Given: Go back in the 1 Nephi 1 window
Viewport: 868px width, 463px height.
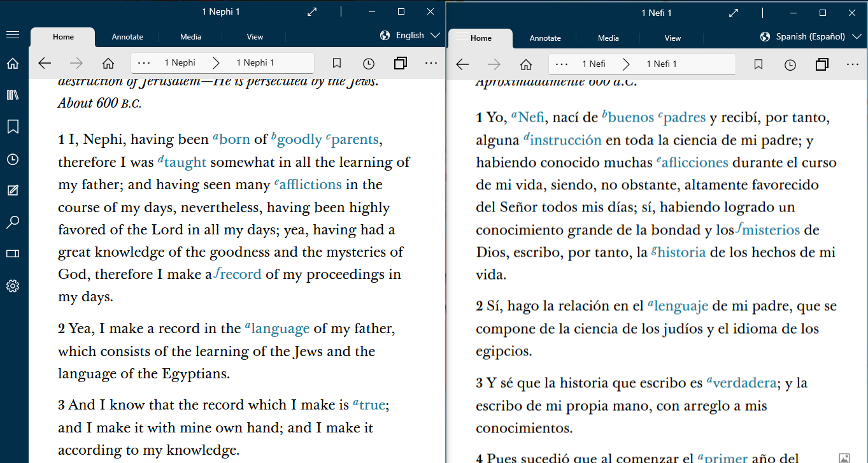Looking at the screenshot, I should click(x=45, y=63).
